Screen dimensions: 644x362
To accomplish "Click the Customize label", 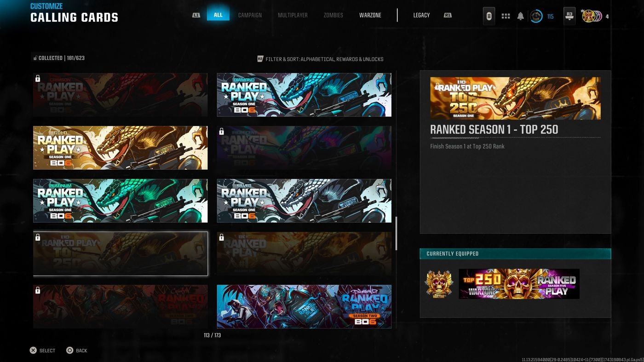I will [x=46, y=6].
